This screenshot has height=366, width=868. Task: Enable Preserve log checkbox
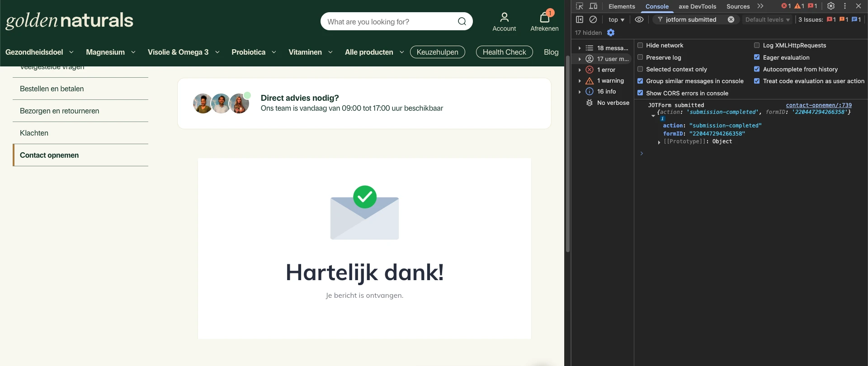[x=640, y=57]
